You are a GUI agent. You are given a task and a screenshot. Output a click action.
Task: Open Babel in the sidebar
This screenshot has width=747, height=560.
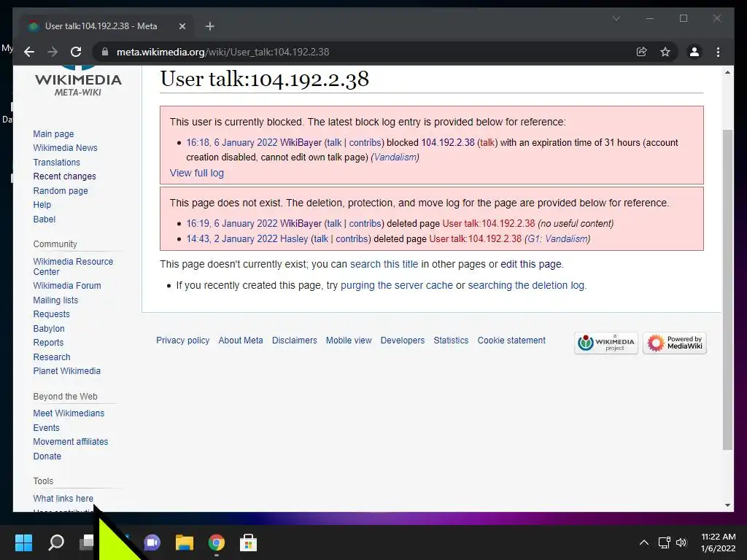pos(44,219)
